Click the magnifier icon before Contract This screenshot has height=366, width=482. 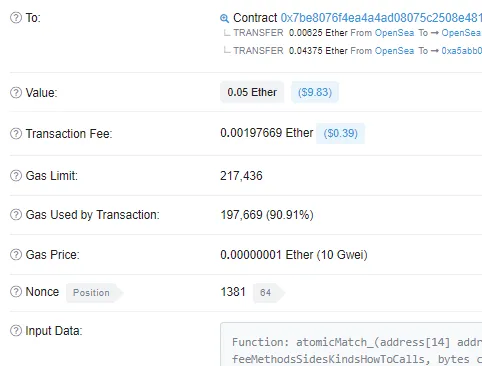pos(225,18)
